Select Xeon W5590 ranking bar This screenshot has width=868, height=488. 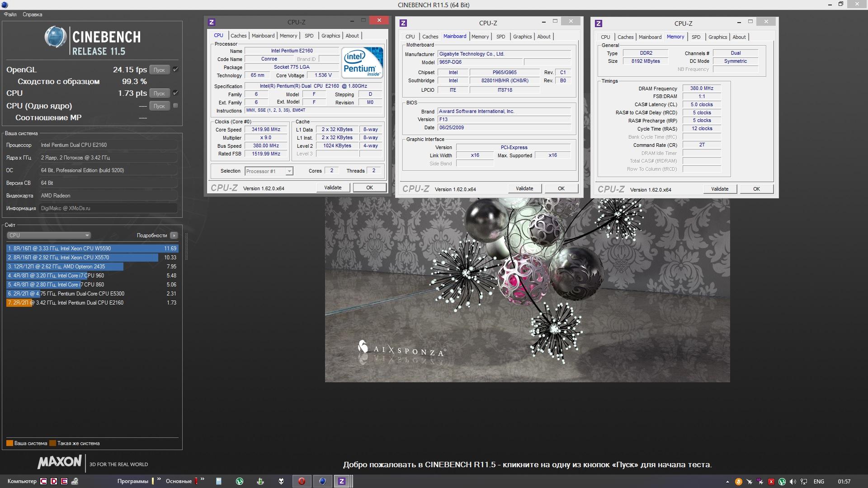tap(92, 249)
